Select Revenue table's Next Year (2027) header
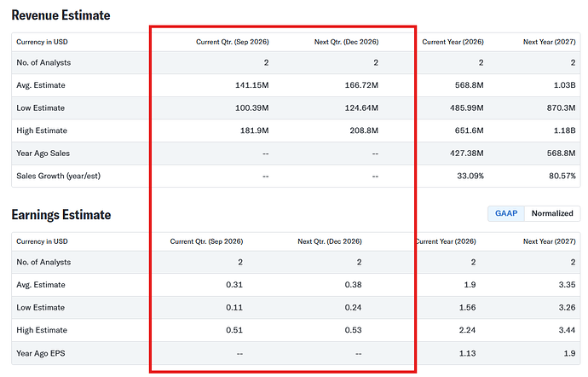This screenshot has height=377, width=588. click(549, 42)
